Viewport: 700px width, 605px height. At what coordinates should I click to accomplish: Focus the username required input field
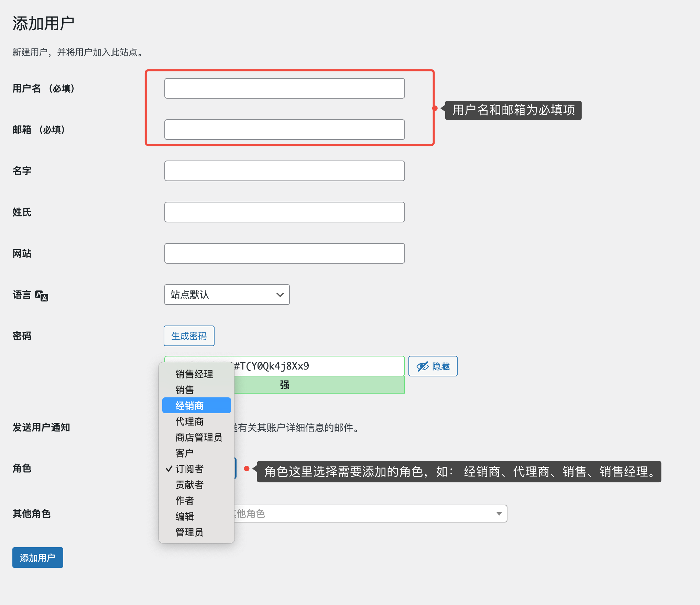pyautogui.click(x=284, y=88)
